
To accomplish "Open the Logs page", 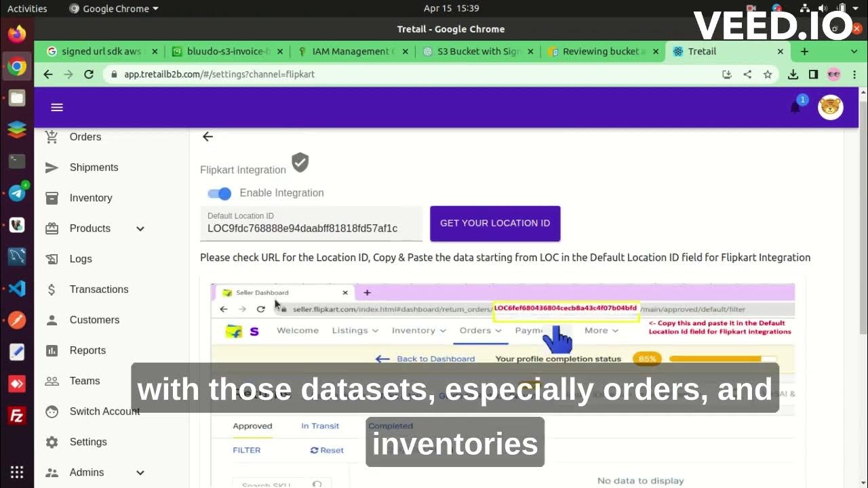I will (81, 259).
